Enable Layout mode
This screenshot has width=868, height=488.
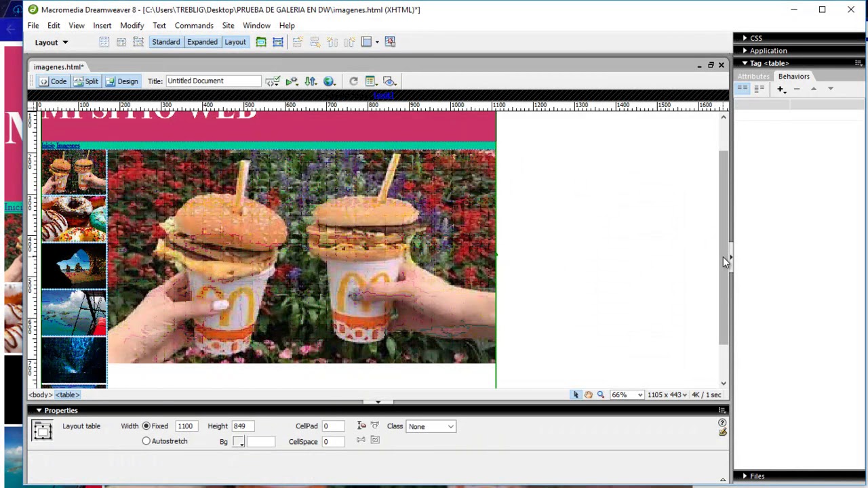[x=235, y=42]
